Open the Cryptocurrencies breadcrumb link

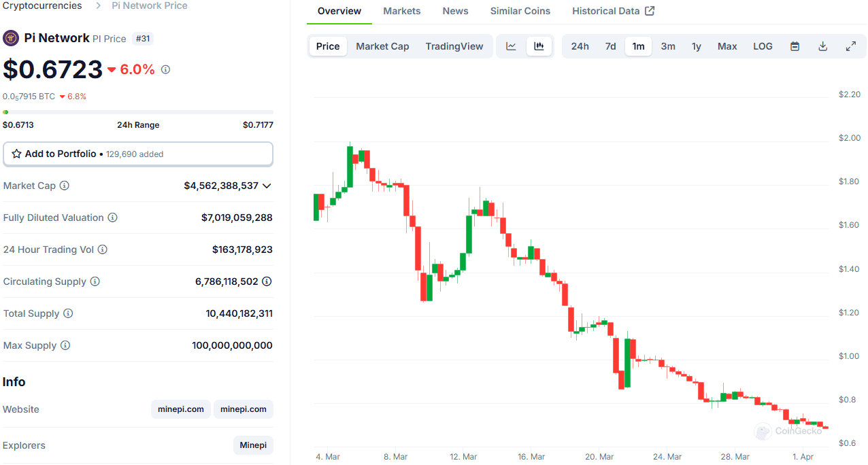(42, 5)
